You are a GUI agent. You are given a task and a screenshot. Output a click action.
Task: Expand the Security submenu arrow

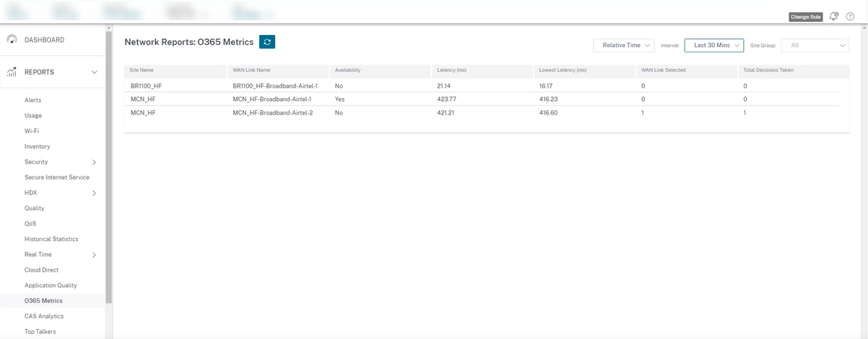[94, 162]
